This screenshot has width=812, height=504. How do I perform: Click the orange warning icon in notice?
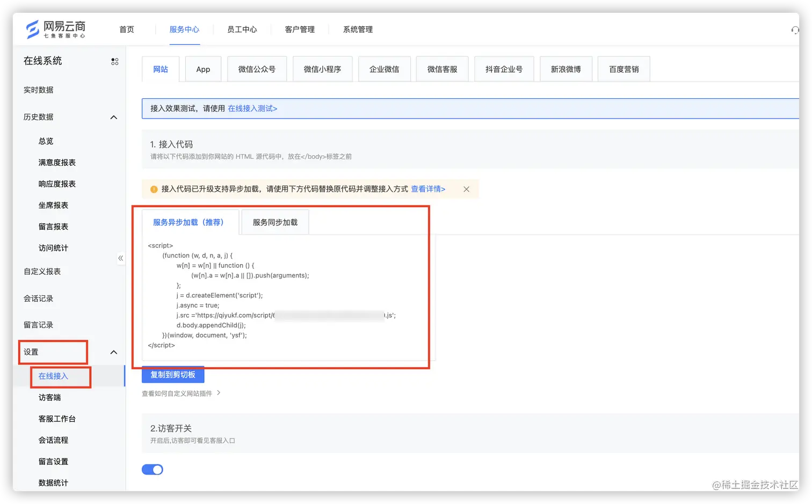(x=154, y=189)
